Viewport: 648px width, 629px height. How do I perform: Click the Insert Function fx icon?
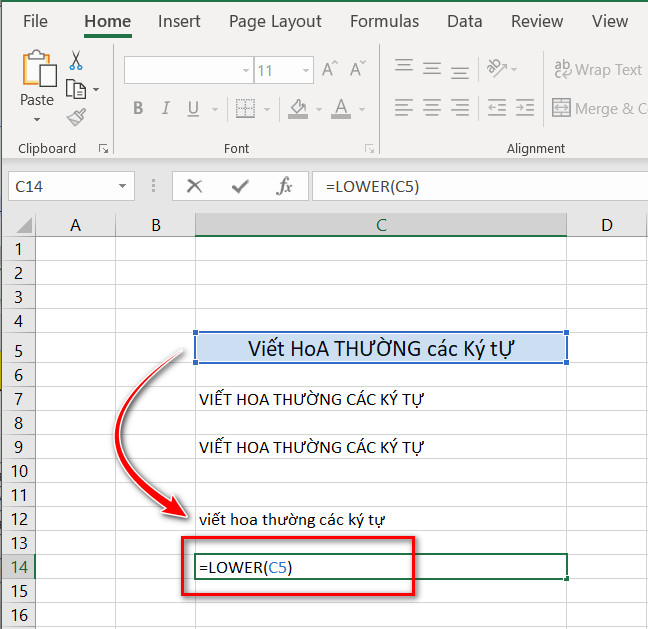(x=285, y=186)
